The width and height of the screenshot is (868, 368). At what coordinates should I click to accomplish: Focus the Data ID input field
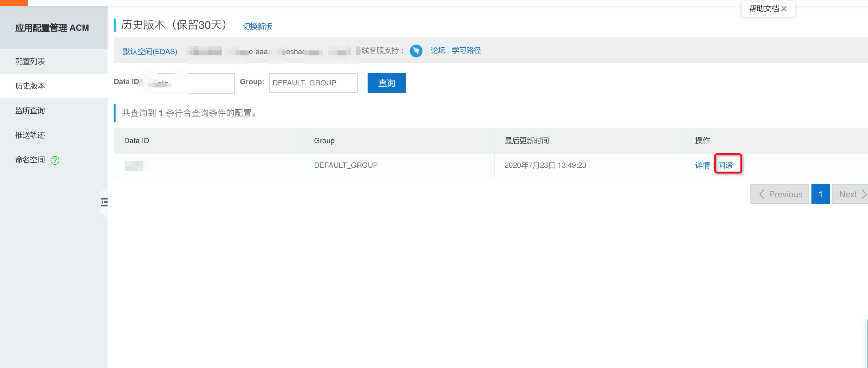coord(189,83)
